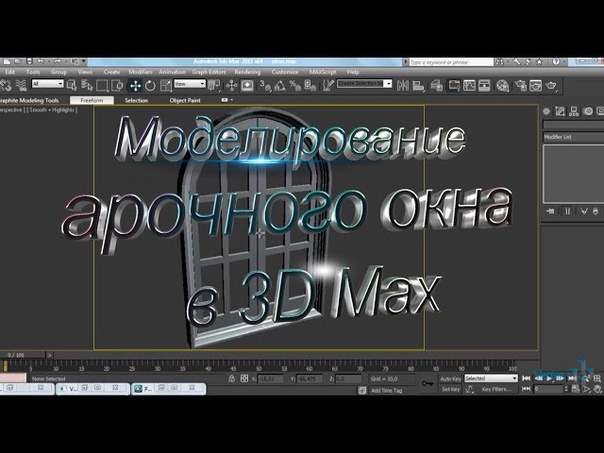The image size is (604, 453).
Task: Click Show End Result in modifier stack
Action: click(x=567, y=211)
